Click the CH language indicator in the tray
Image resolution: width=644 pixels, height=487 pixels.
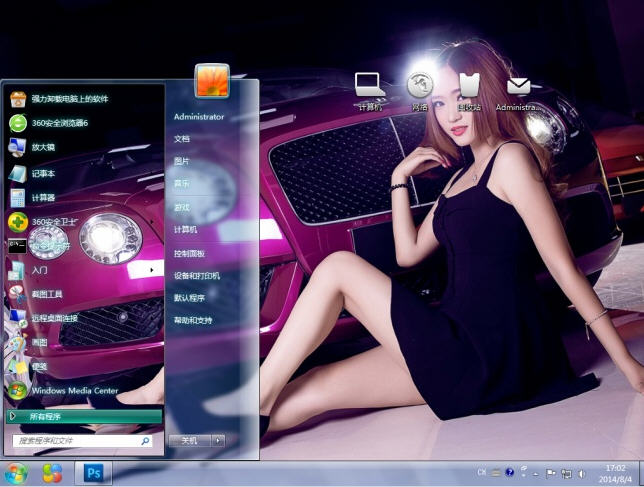[482, 473]
